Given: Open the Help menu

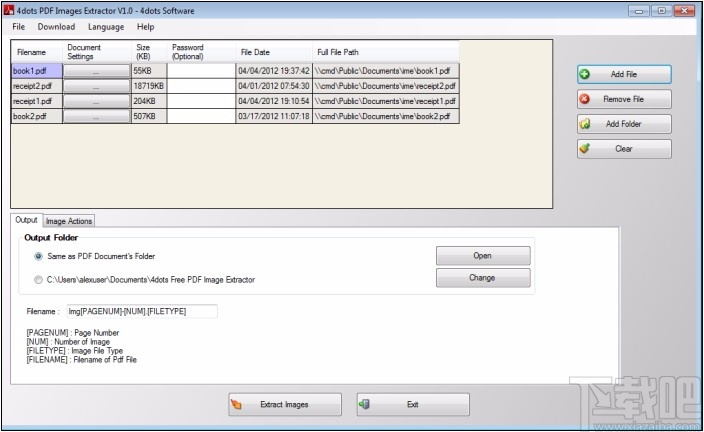Looking at the screenshot, I should tap(145, 26).
